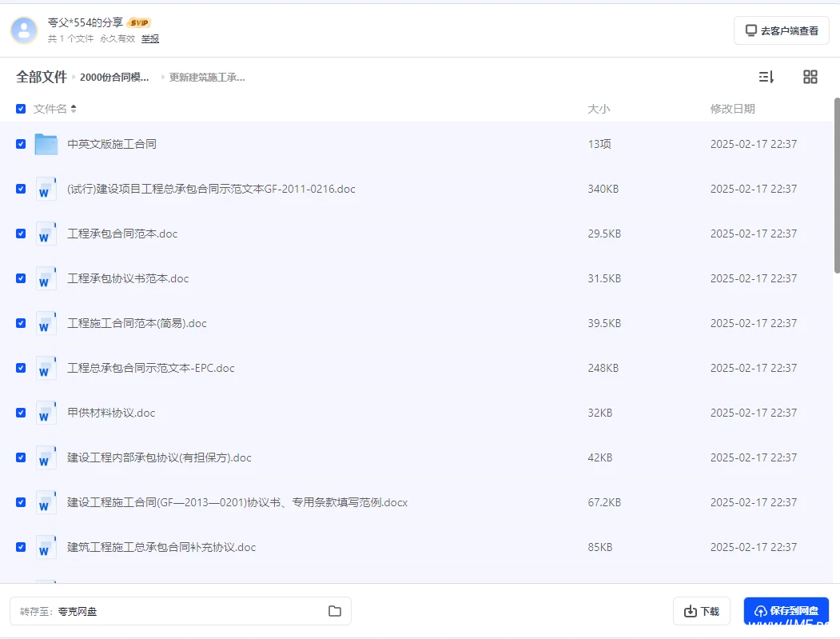The width and height of the screenshot is (840, 639).
Task: Click the 下载 button
Action: click(x=702, y=611)
